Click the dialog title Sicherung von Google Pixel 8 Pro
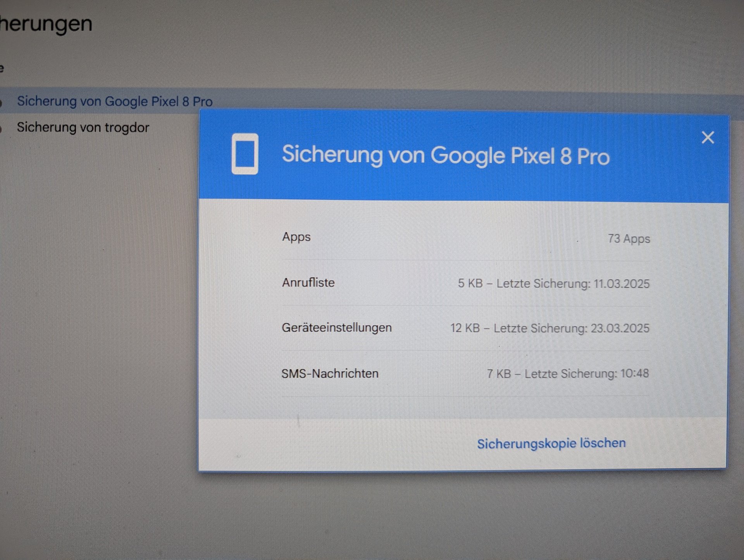 click(x=446, y=155)
